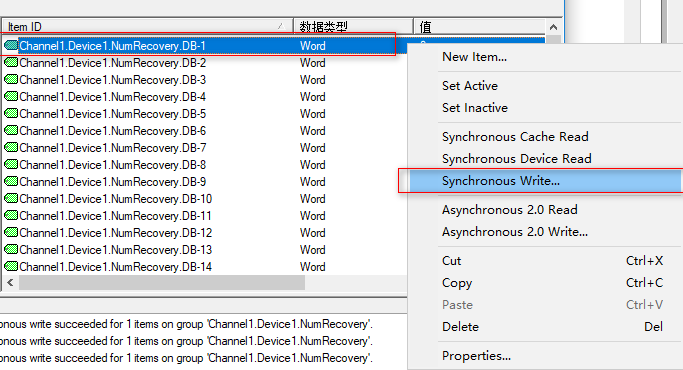This screenshot has width=683, height=370.
Task: Sort by Item ID column header
Action: [x=147, y=27]
